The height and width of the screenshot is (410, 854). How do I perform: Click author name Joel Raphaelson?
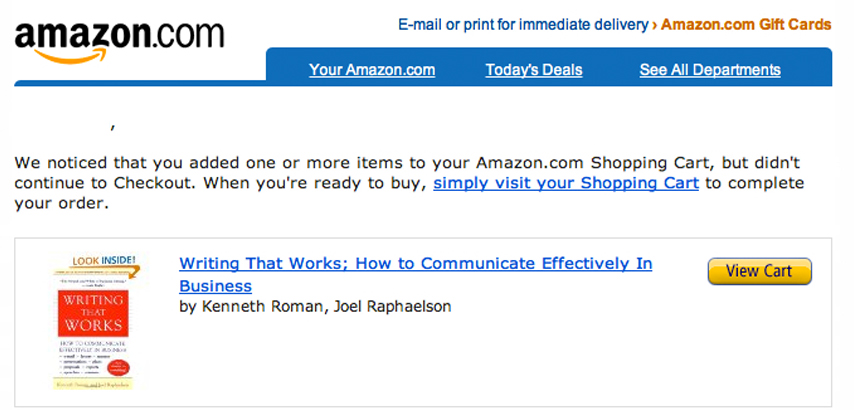coord(392,307)
